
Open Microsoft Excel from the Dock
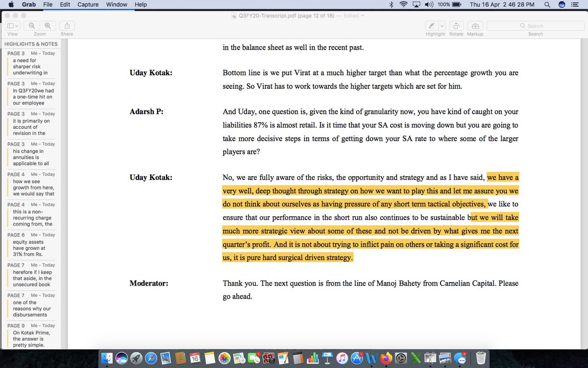415,358
